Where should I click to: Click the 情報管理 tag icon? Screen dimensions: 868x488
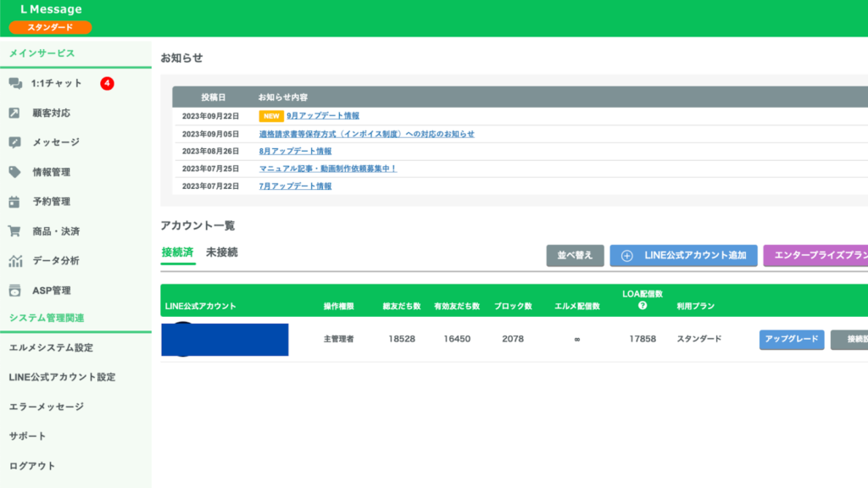pos(14,172)
